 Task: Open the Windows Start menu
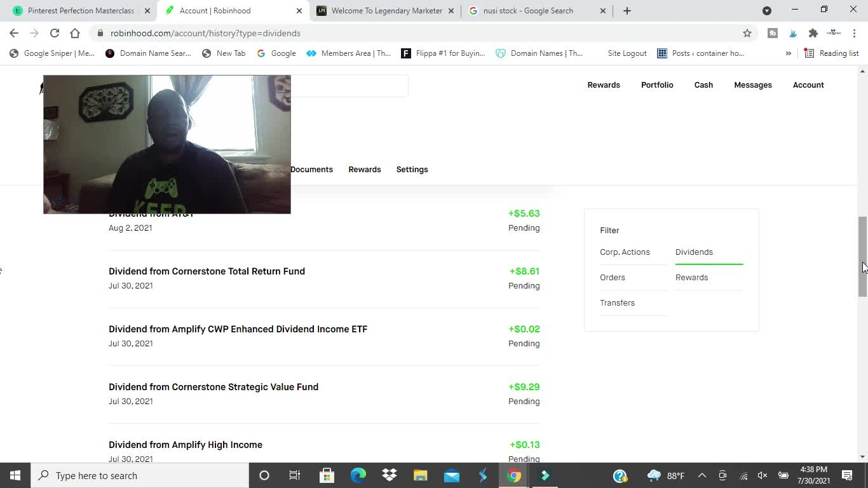click(15, 475)
